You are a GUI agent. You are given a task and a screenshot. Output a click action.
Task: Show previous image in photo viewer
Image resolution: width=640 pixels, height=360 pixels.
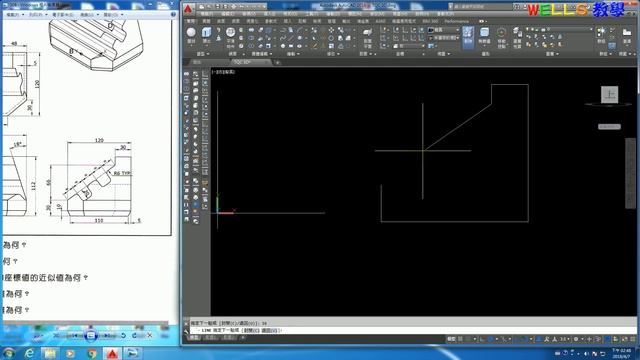pyautogui.click(x=76, y=336)
